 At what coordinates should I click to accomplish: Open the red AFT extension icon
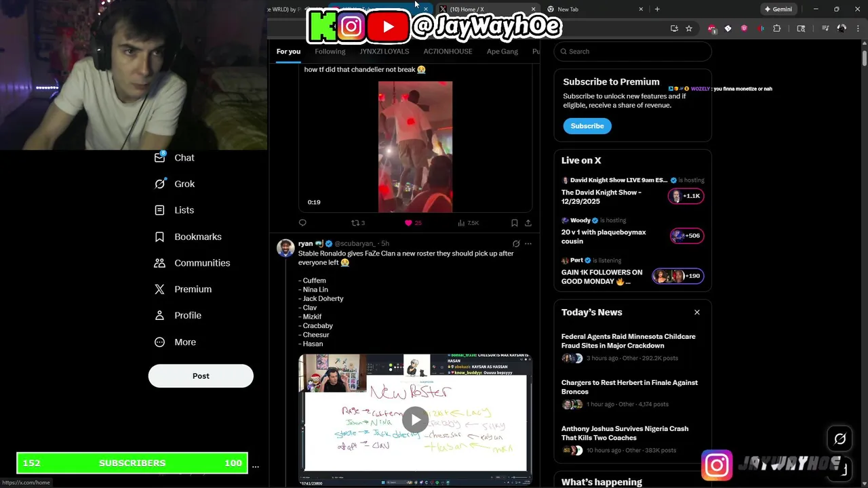click(711, 28)
